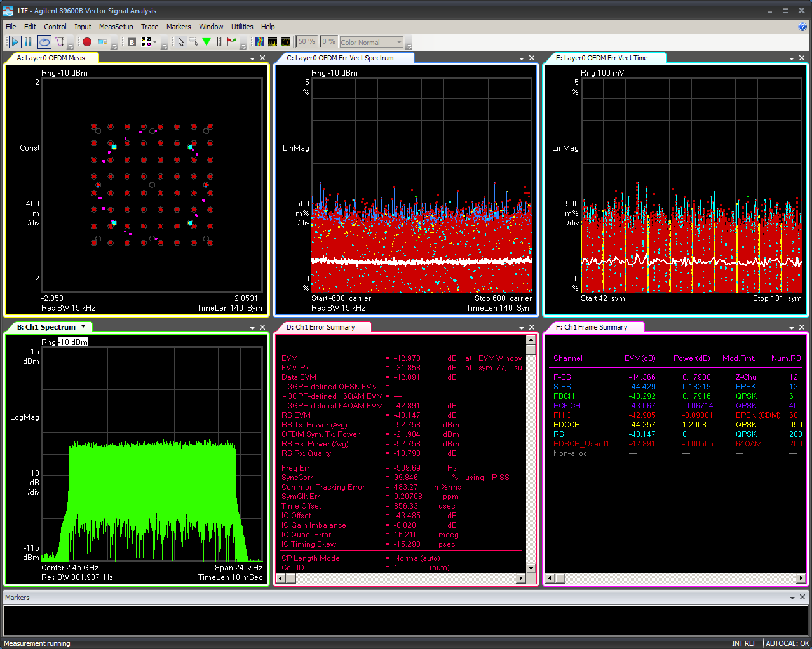The width and height of the screenshot is (812, 649).
Task: Open the Markers menu
Action: pyautogui.click(x=179, y=27)
